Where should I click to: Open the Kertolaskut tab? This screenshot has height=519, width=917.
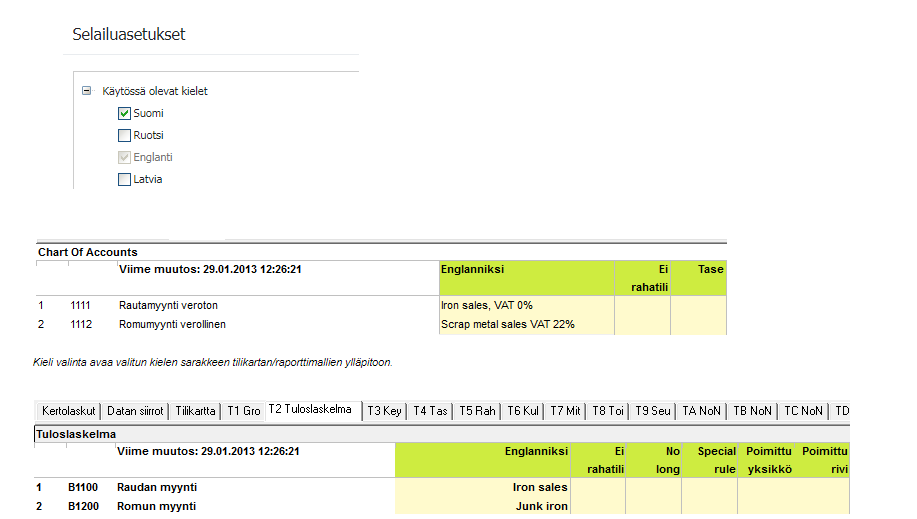coord(68,411)
